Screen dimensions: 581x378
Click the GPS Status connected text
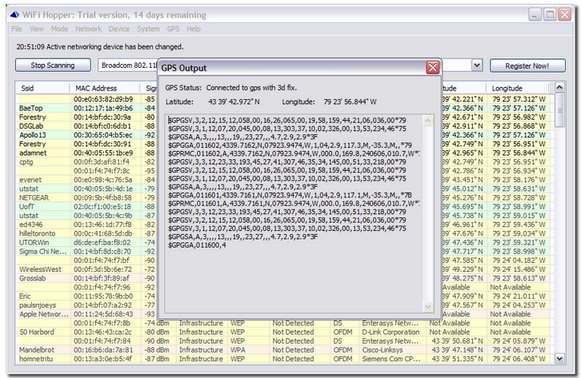[x=251, y=88]
